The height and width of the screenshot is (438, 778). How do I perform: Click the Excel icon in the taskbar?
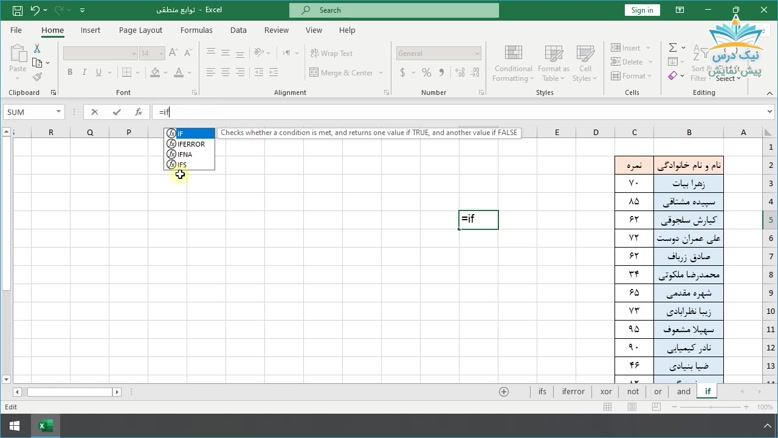(x=45, y=426)
